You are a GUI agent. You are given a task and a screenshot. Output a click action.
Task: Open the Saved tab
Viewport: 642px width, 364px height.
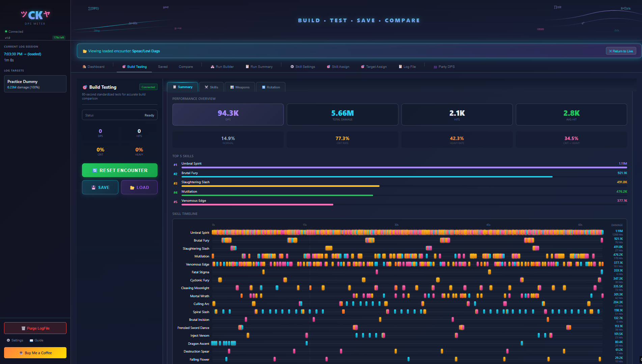pyautogui.click(x=163, y=67)
